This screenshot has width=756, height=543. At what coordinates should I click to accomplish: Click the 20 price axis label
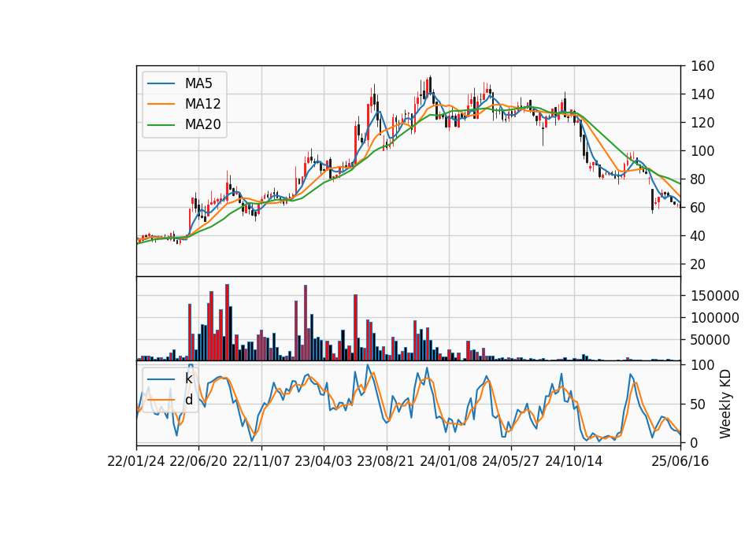pos(699,264)
